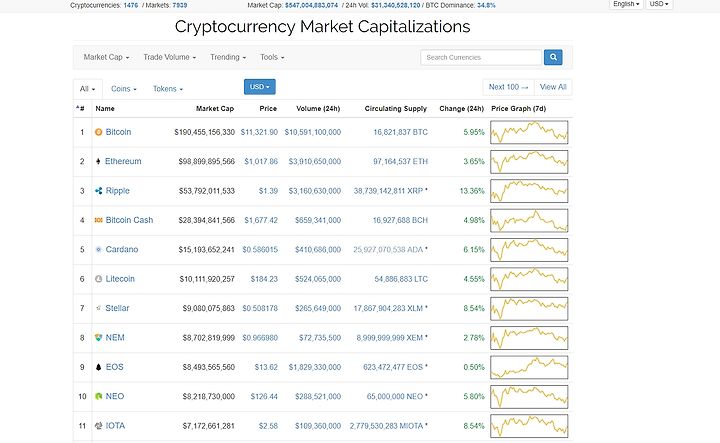Screen dimensions: 720x443
Task: Open the Cardano name link
Action: [122, 250]
